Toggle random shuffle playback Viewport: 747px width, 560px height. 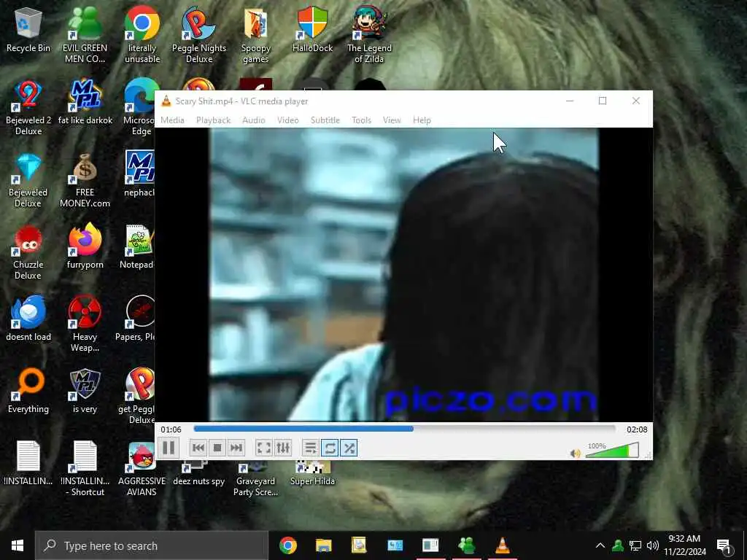pyautogui.click(x=349, y=448)
